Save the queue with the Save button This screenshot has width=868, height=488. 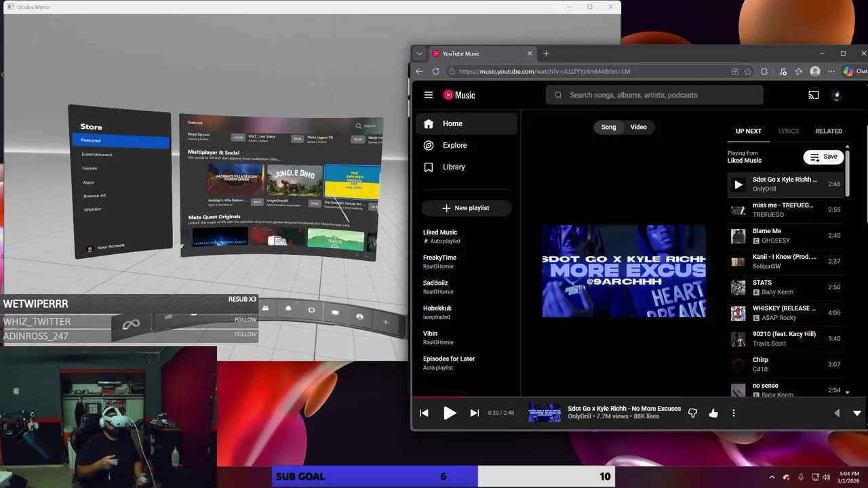[823, 157]
